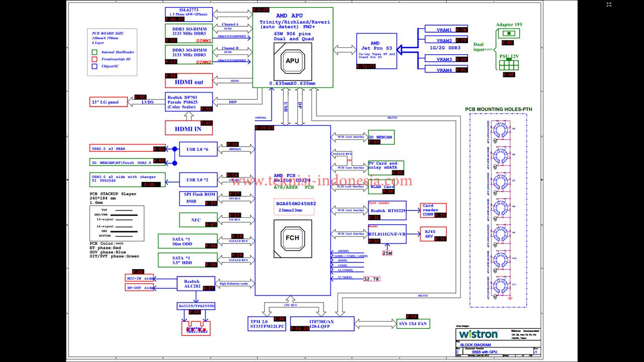Click the TV Card and colay mSATA block
This screenshot has width=644, height=362.
(x=386, y=168)
